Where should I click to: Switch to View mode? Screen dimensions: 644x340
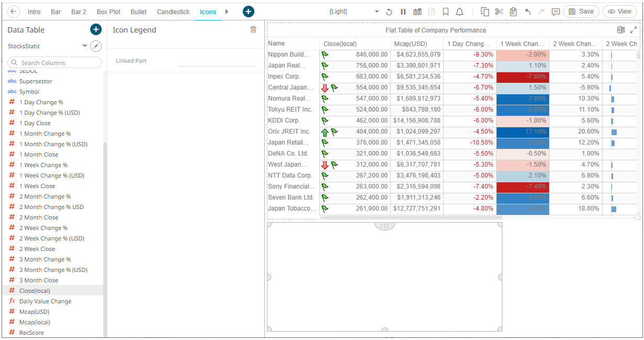coord(619,12)
